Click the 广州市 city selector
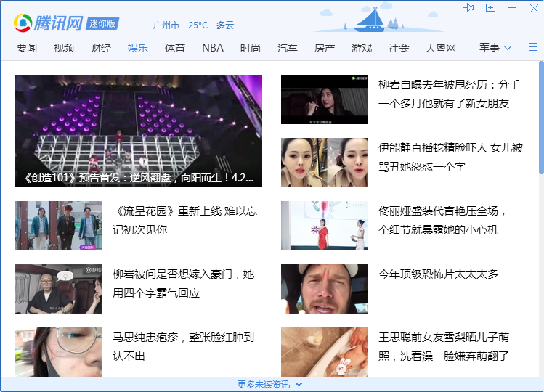This screenshot has width=544, height=392. (166, 25)
